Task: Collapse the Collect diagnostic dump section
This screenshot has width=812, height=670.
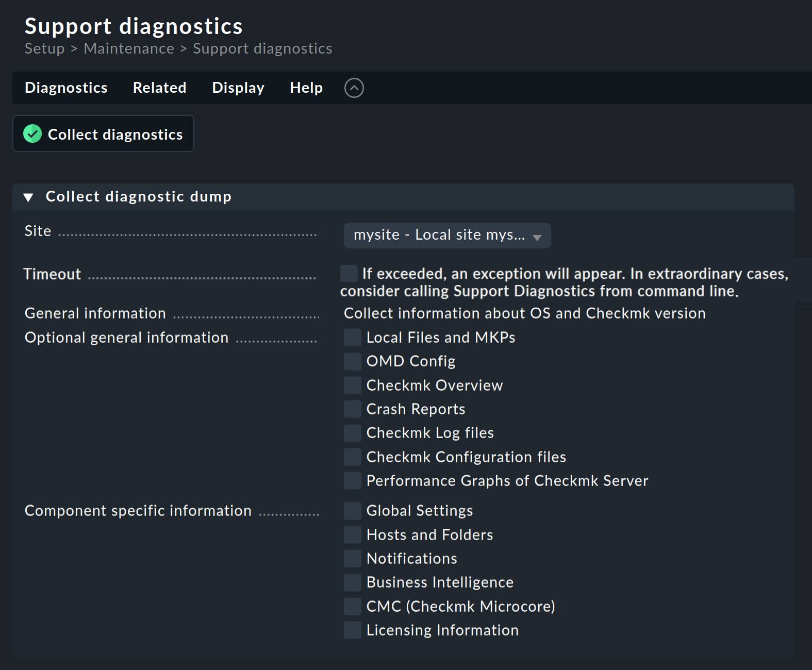Action: (28, 196)
